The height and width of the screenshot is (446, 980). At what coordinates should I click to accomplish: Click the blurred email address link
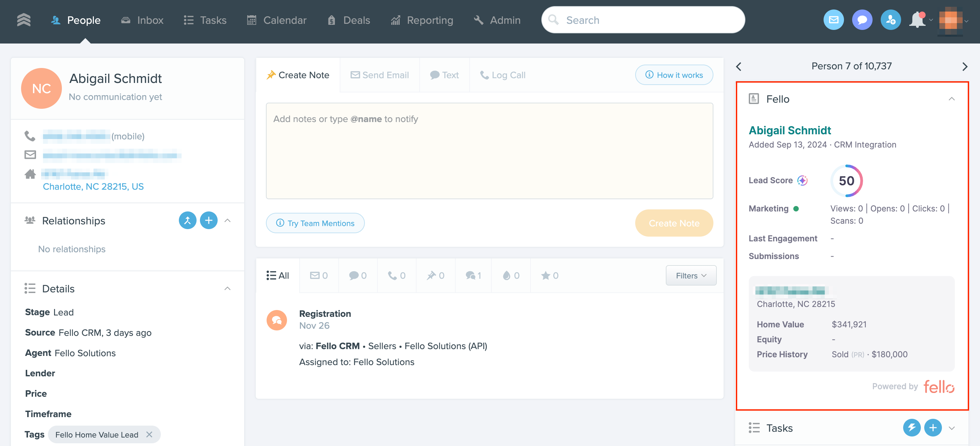(112, 155)
